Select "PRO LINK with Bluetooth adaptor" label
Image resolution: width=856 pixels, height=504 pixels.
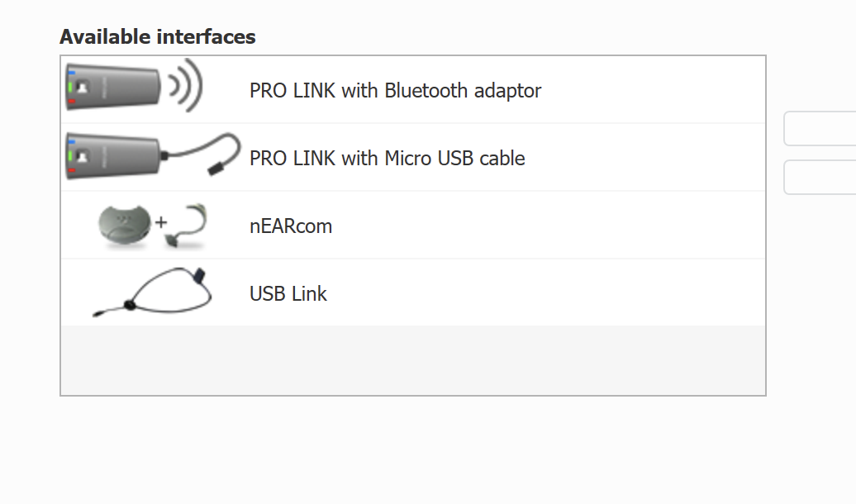coord(395,90)
